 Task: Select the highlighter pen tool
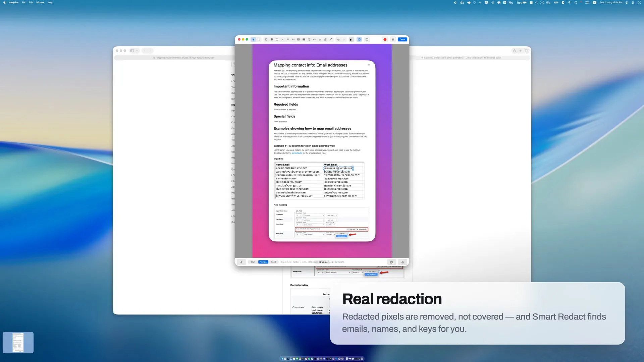tap(325, 40)
